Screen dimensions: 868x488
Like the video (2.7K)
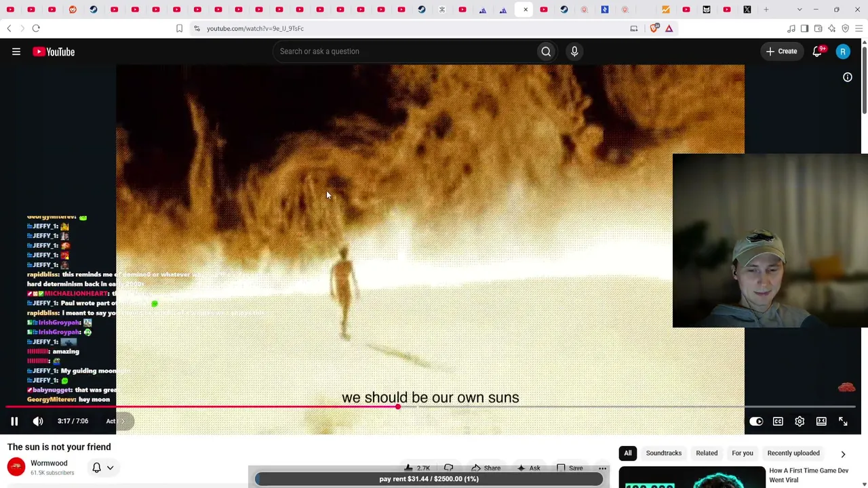point(417,468)
